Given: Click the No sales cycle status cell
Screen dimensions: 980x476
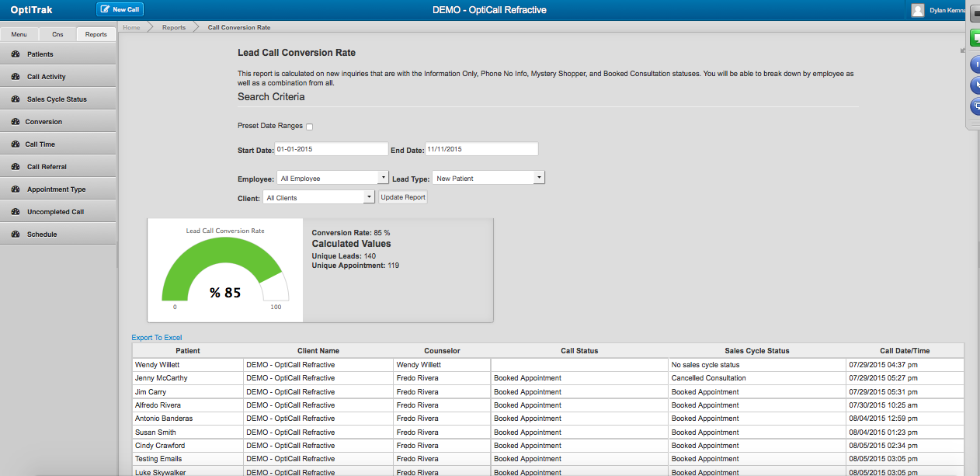Looking at the screenshot, I should pyautogui.click(x=757, y=364).
